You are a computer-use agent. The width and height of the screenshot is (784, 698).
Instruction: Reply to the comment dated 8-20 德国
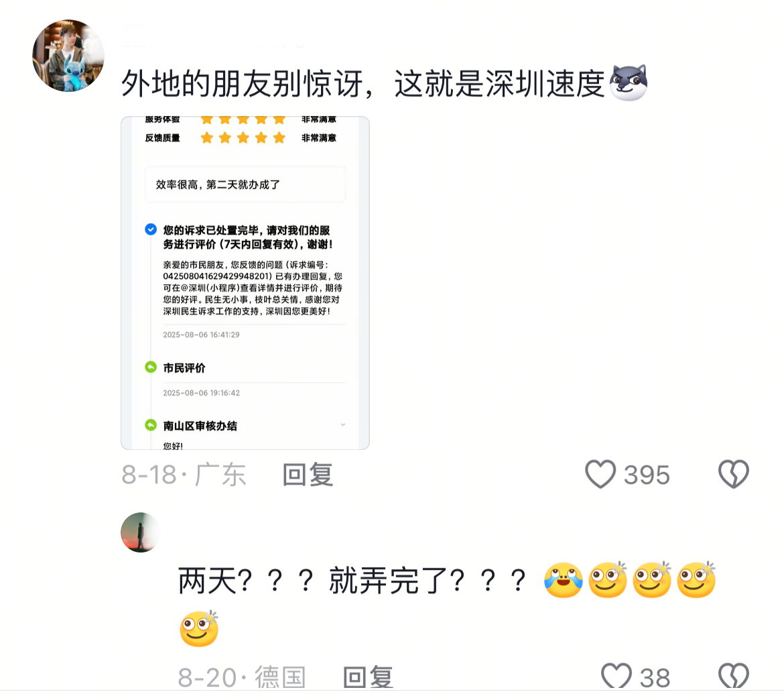(368, 677)
